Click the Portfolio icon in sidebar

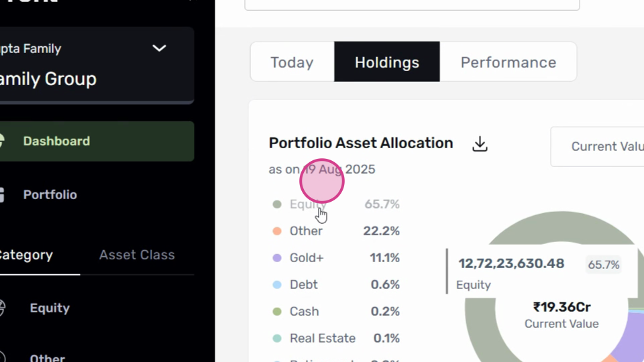[1, 195]
